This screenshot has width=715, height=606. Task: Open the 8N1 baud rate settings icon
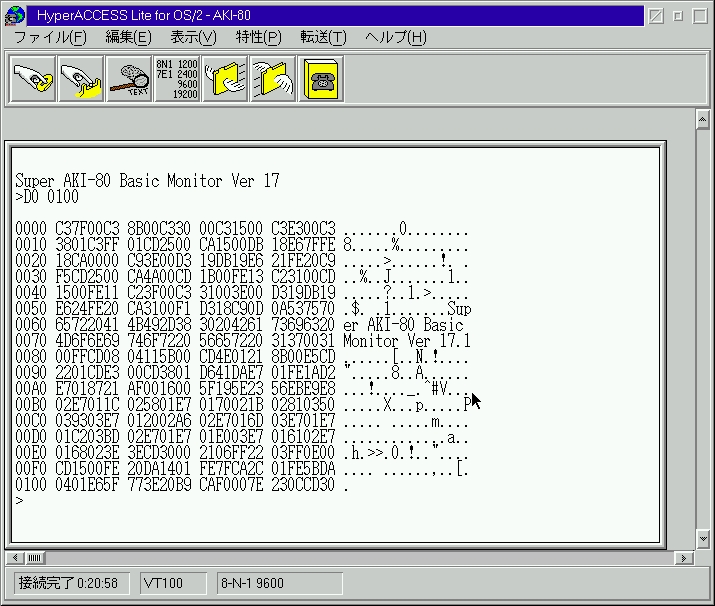click(x=177, y=79)
